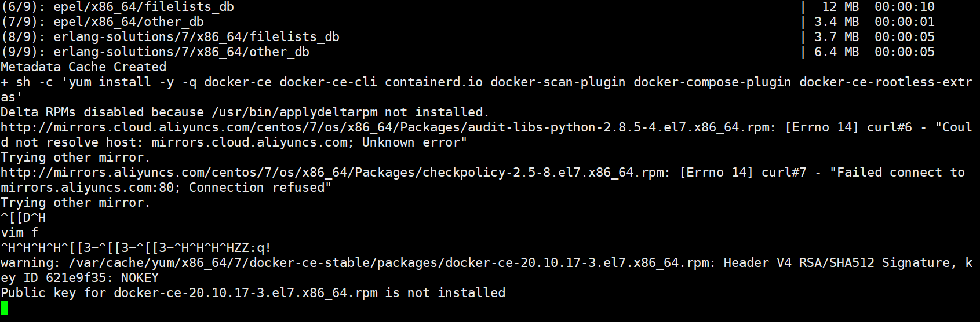Click the '6.4 MB' download size
Image resolution: width=980 pixels, height=322 pixels.
837,52
